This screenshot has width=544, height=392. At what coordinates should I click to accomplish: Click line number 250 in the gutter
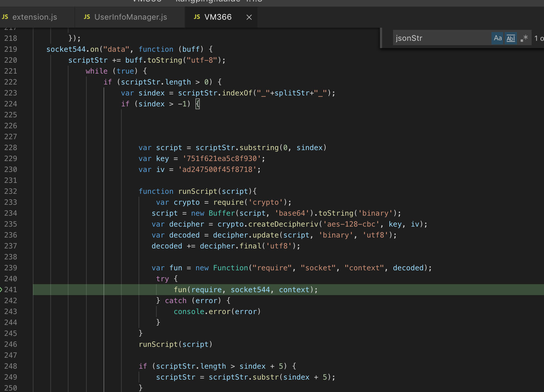(x=11, y=388)
